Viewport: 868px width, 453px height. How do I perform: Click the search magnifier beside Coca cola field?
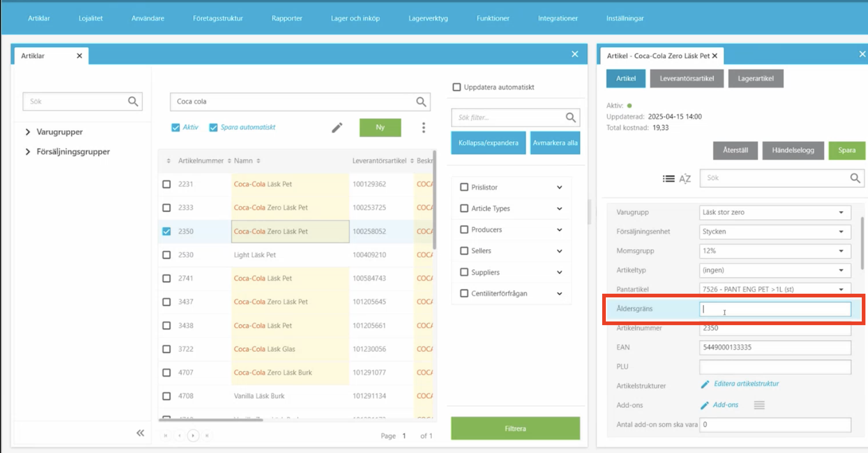[x=421, y=102]
